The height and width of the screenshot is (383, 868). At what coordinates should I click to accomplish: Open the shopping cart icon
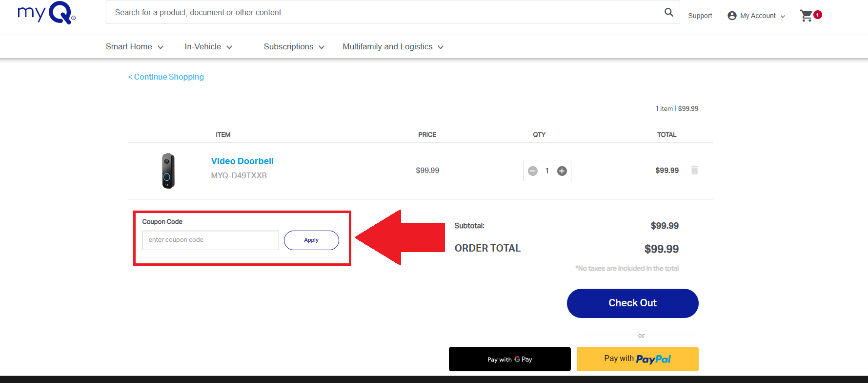coord(806,15)
